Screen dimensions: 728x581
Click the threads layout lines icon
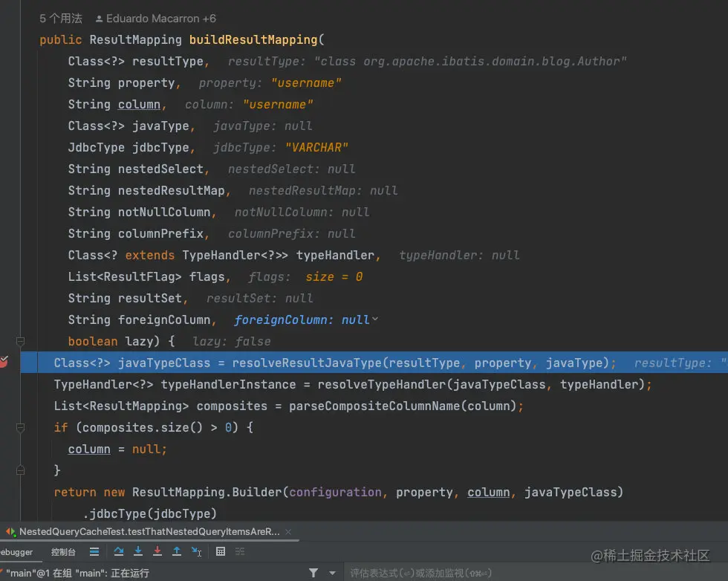coord(94,551)
